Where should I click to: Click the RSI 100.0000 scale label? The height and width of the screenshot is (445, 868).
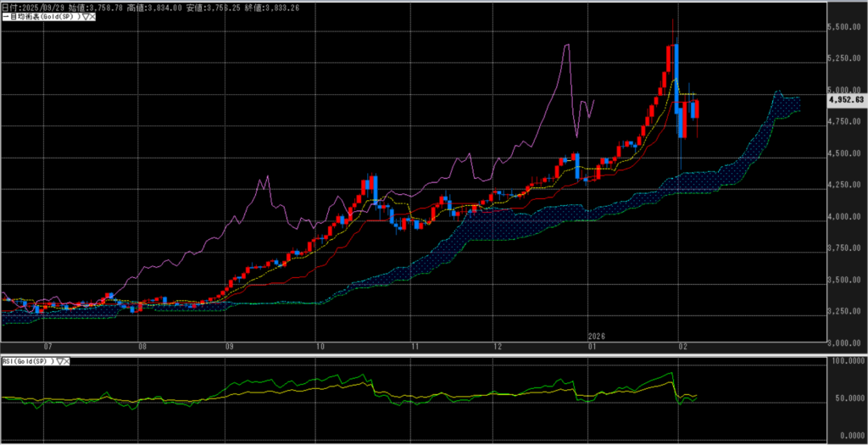tap(848, 362)
